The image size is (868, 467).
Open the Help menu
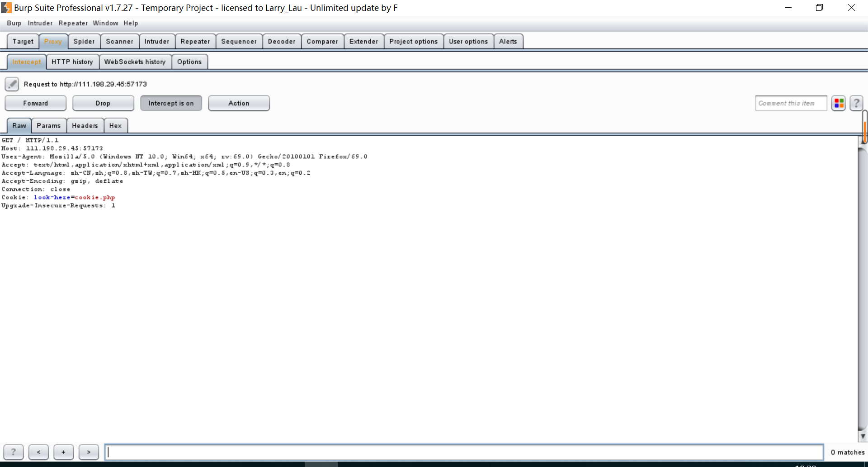(x=131, y=23)
